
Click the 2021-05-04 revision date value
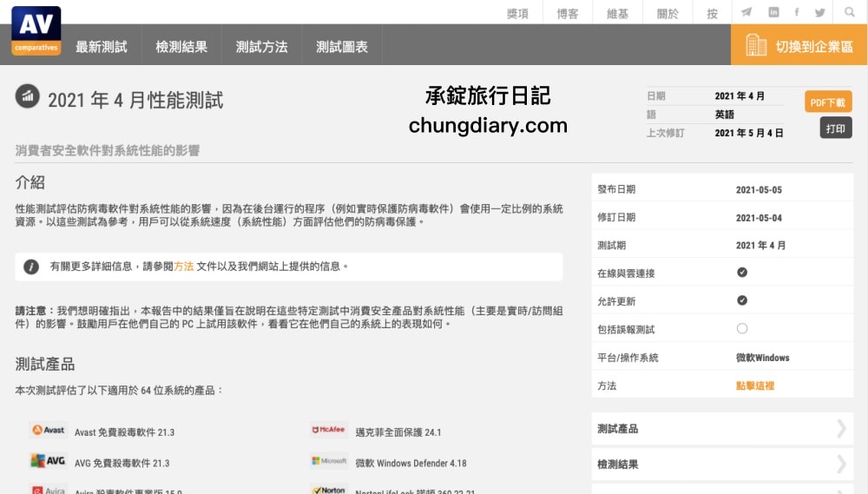759,218
